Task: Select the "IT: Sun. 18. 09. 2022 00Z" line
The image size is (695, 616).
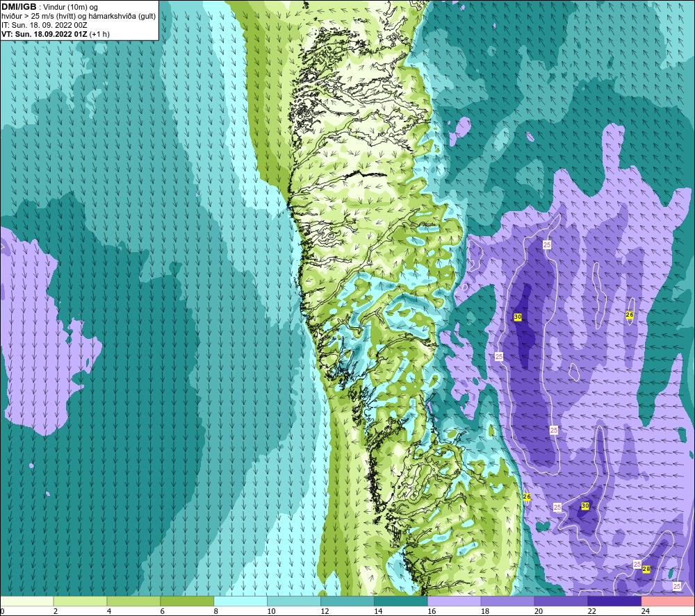Action: click(x=44, y=25)
